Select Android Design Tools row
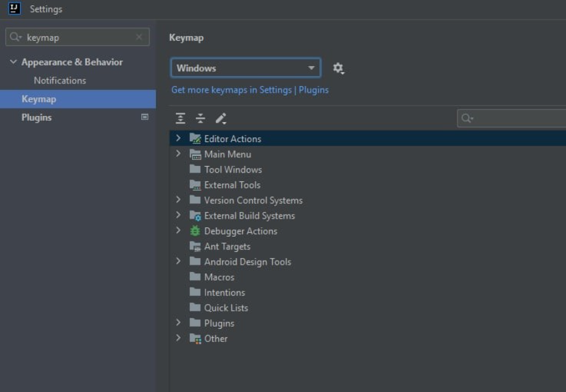 click(x=368, y=262)
